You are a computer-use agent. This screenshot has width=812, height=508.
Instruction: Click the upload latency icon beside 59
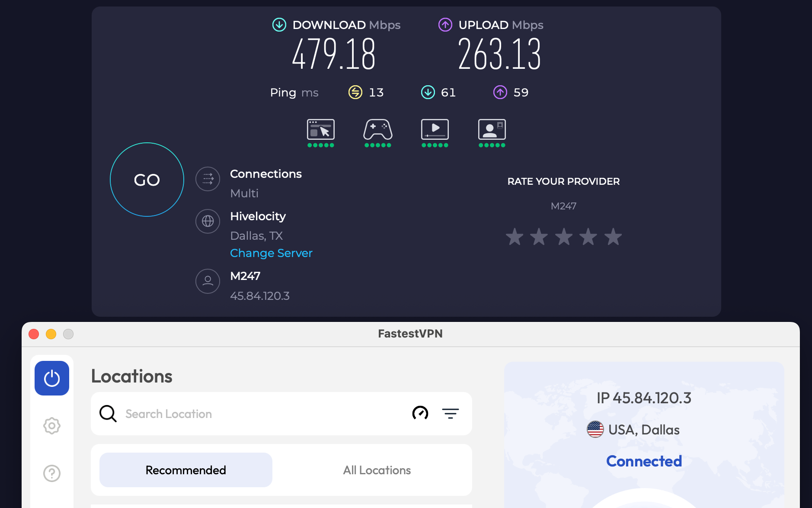click(x=500, y=92)
